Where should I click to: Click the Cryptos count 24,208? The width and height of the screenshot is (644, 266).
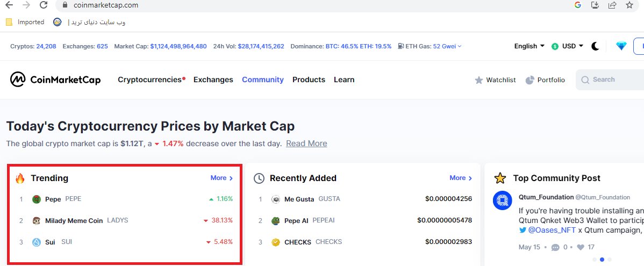[x=46, y=46]
